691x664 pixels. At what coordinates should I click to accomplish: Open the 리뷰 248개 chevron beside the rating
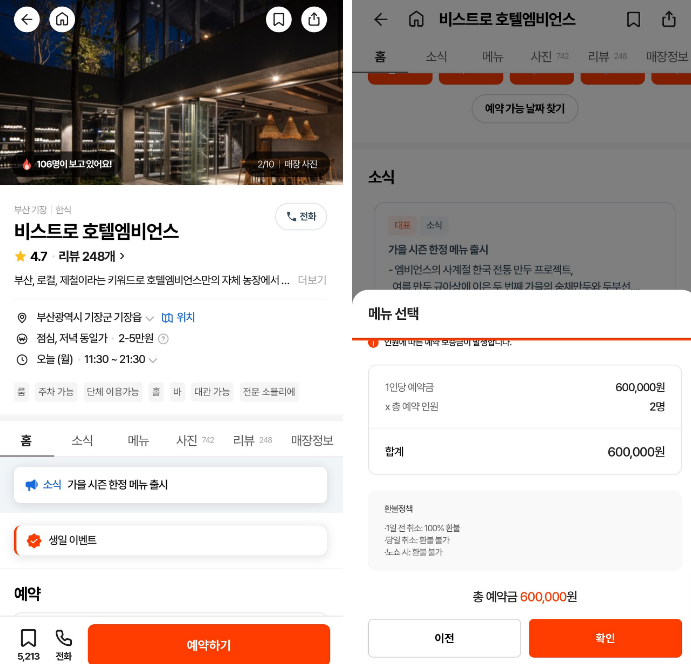[x=121, y=257]
